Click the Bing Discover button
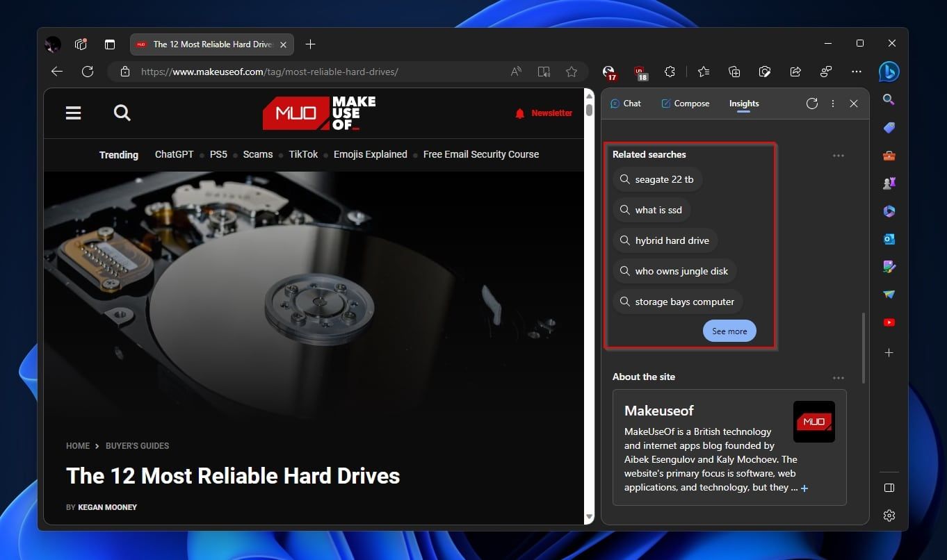This screenshot has width=947, height=560. (889, 72)
